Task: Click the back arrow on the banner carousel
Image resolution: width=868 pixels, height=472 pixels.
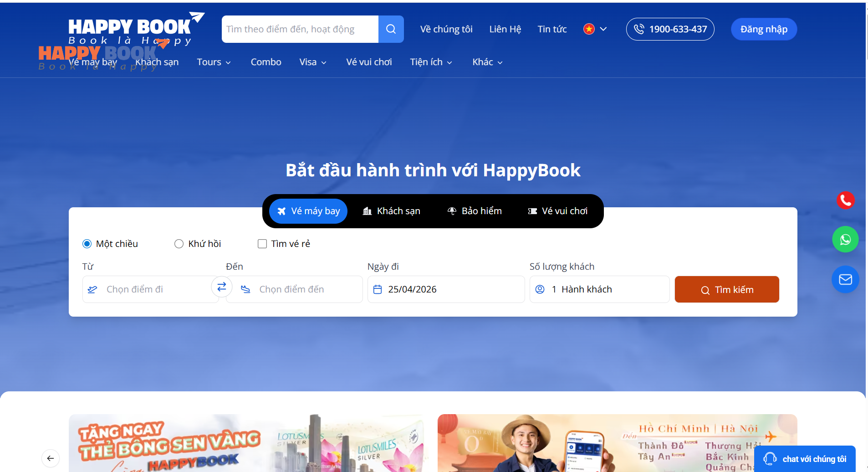Action: (51, 458)
